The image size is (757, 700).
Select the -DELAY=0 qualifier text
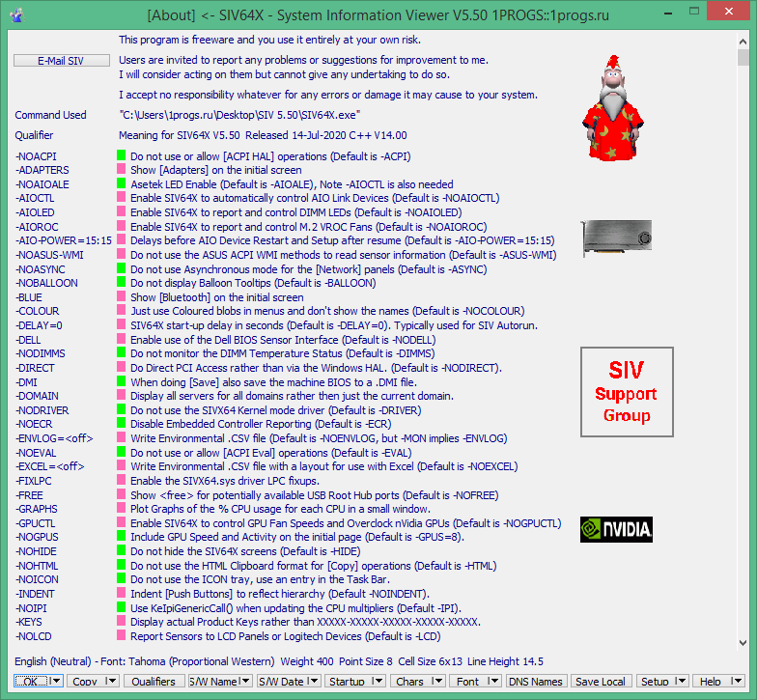pos(39,325)
